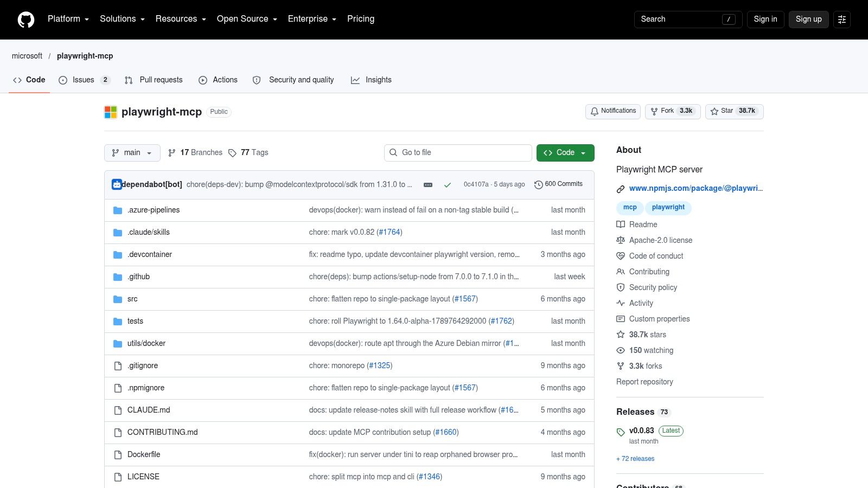Click the book icon beside Readme
Screen dimensions: 868x488
click(x=621, y=224)
